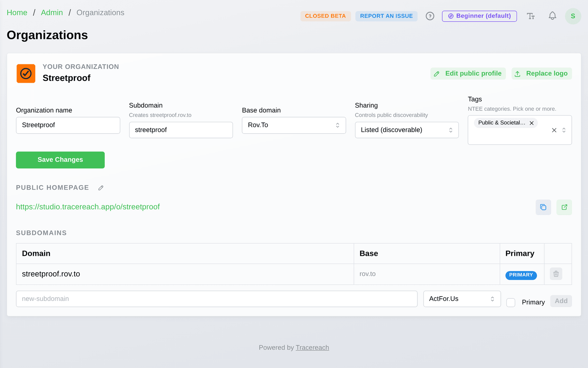Open the user avatar S menu
The height and width of the screenshot is (368, 588).
pos(573,16)
